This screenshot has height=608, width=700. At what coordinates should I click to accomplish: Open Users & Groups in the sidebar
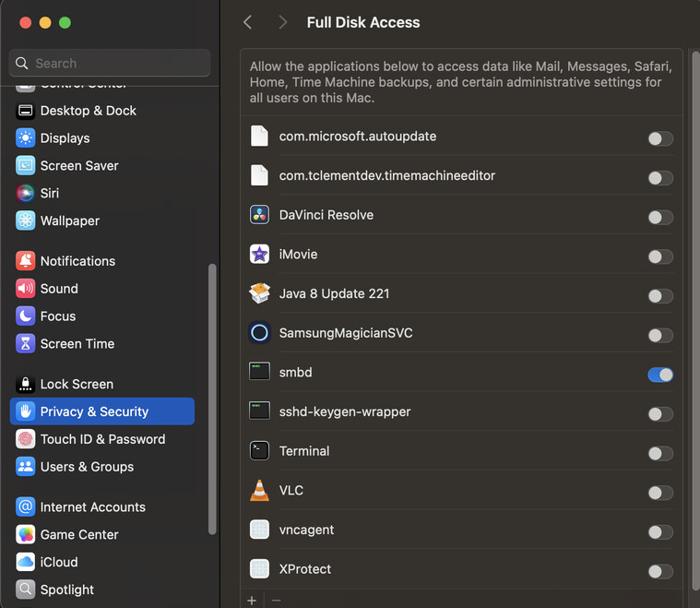87,467
